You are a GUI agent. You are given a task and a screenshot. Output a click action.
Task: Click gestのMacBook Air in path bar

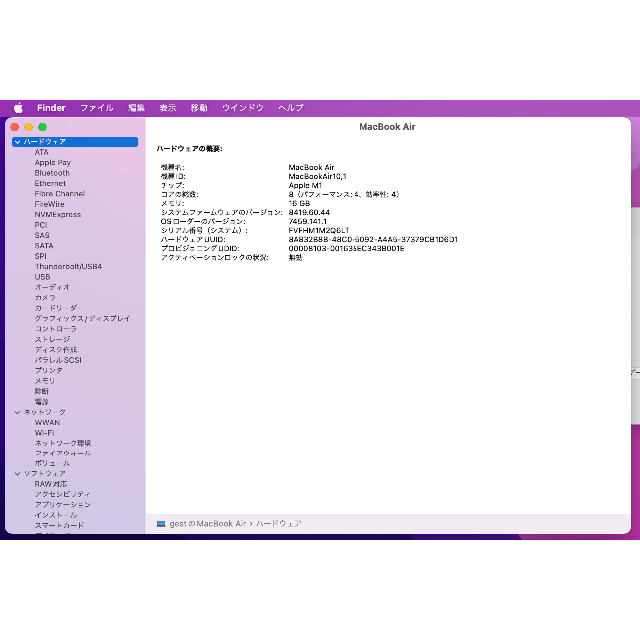(208, 524)
